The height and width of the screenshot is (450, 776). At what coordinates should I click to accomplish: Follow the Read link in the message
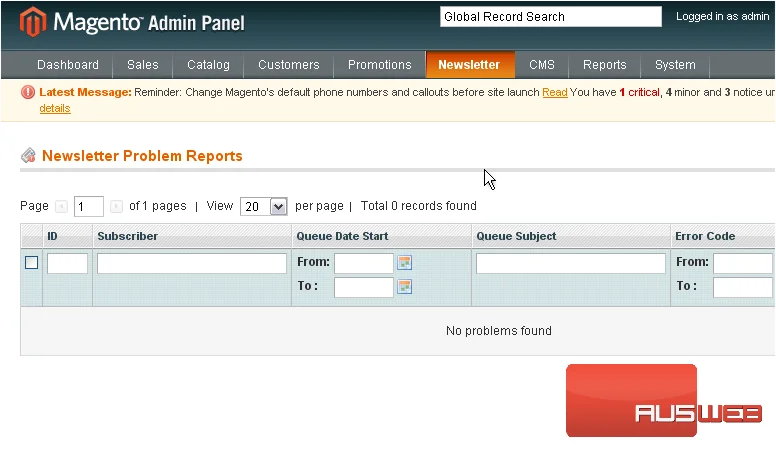pos(555,92)
